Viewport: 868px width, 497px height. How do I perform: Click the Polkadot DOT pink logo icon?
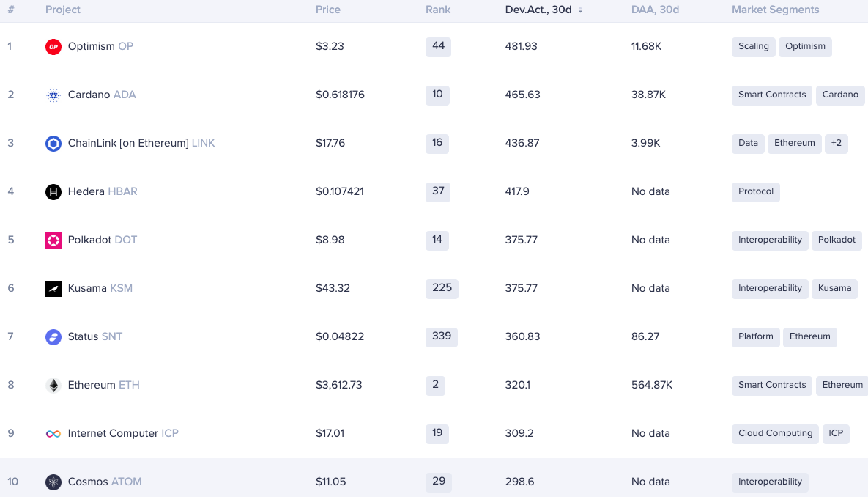(53, 240)
